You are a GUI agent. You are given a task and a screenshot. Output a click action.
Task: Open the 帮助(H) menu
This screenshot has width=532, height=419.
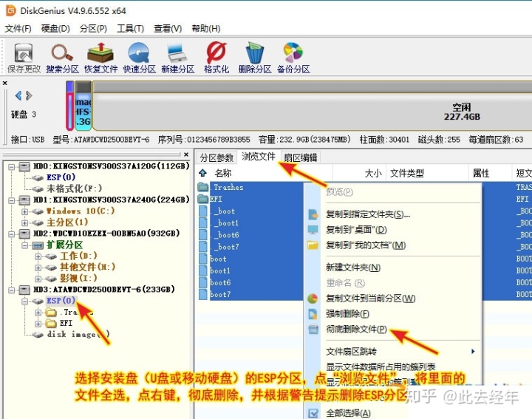206,29
